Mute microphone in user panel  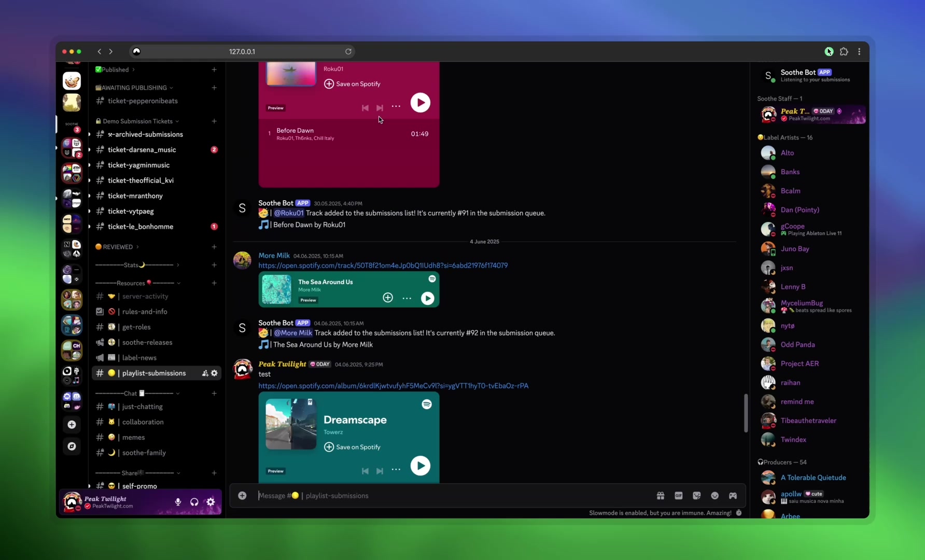(178, 502)
